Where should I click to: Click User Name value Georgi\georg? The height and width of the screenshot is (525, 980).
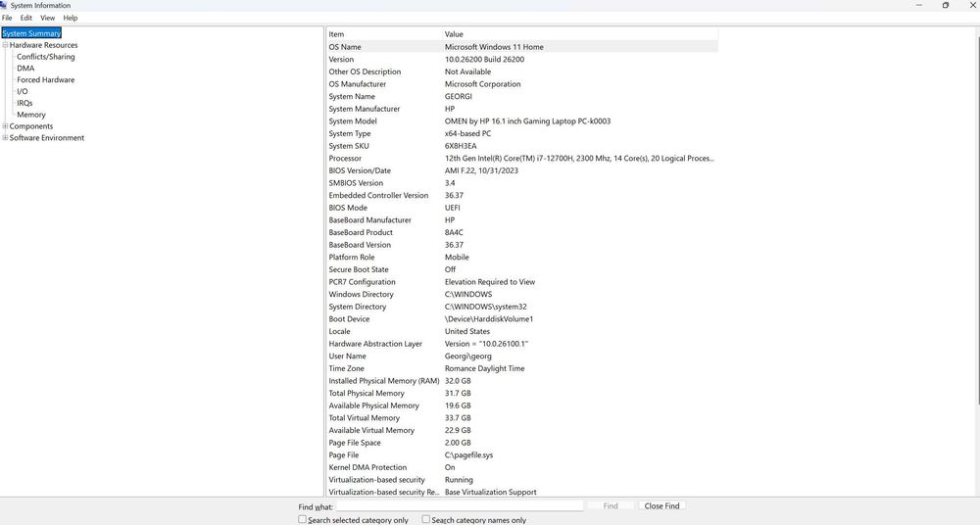[x=468, y=357]
